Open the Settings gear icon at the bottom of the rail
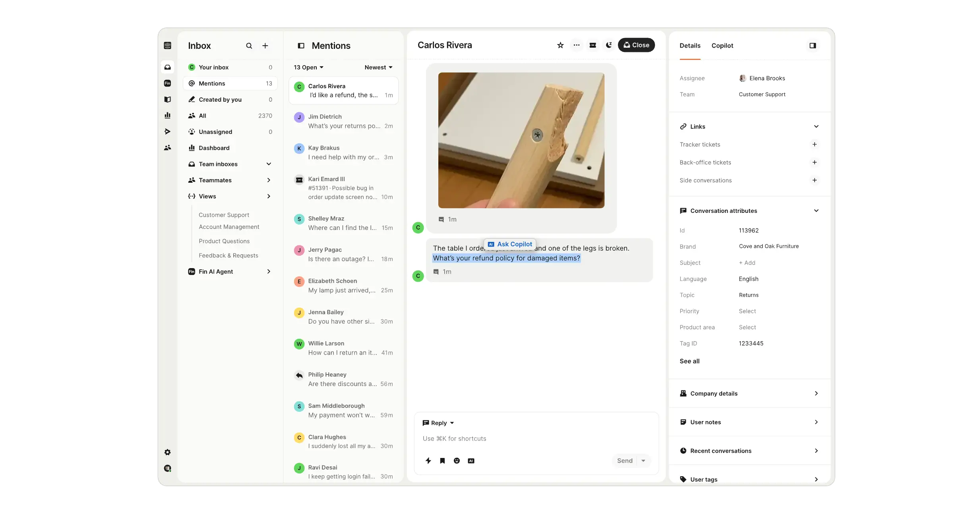980x510 pixels. point(167,452)
